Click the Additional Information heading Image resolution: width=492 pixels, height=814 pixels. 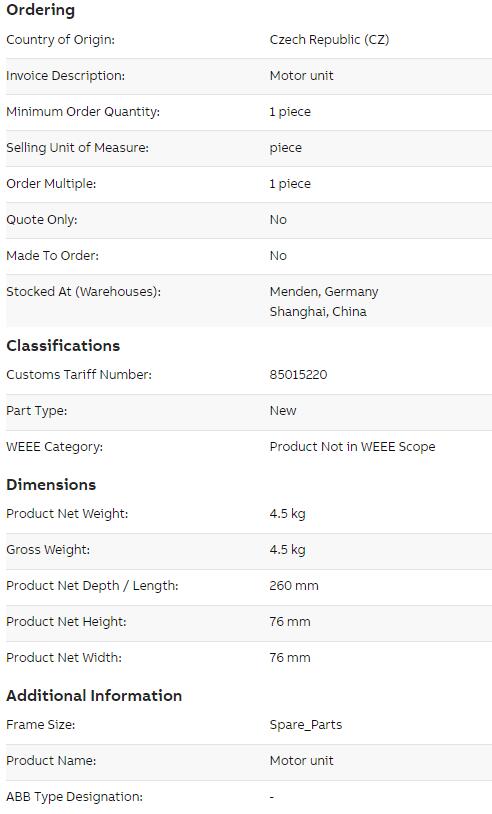pyautogui.click(x=94, y=696)
